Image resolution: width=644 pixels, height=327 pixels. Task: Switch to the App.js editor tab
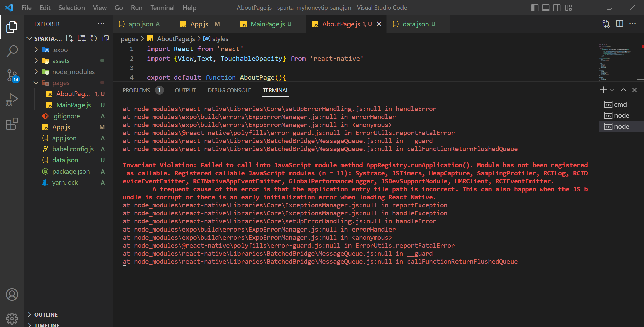click(204, 24)
